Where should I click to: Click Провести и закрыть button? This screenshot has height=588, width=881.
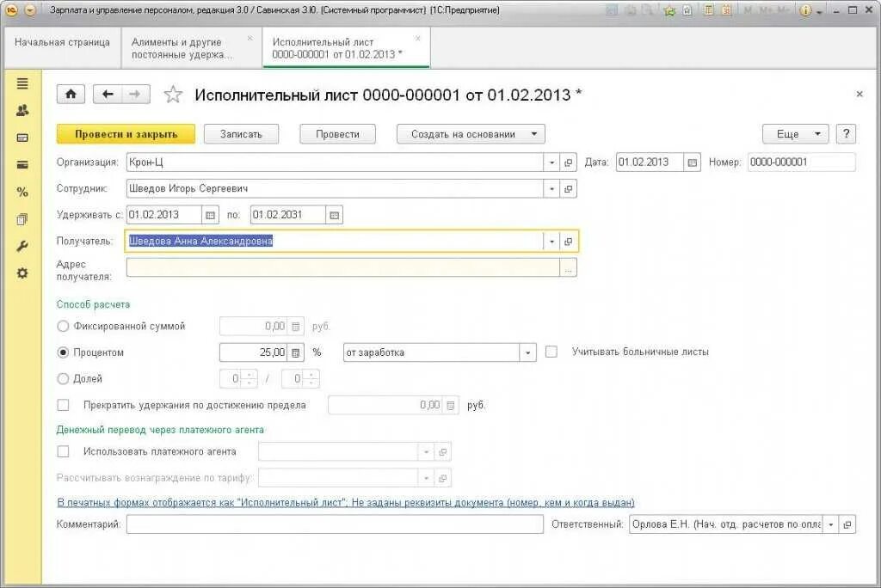126,134
